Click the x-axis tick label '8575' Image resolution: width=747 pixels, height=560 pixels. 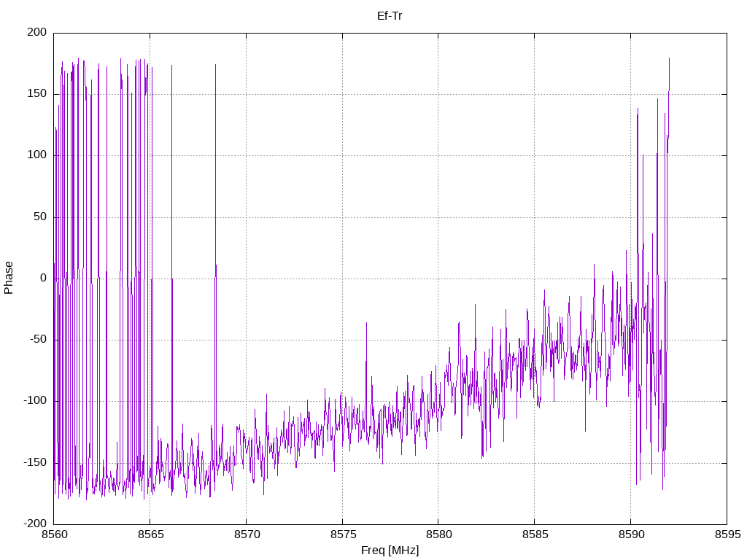[343, 534]
